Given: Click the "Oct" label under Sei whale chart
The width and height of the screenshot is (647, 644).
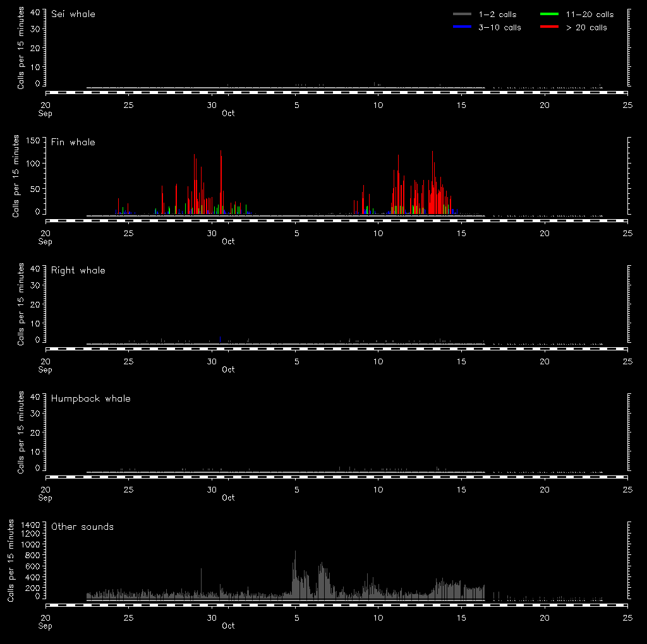Looking at the screenshot, I should [x=228, y=114].
